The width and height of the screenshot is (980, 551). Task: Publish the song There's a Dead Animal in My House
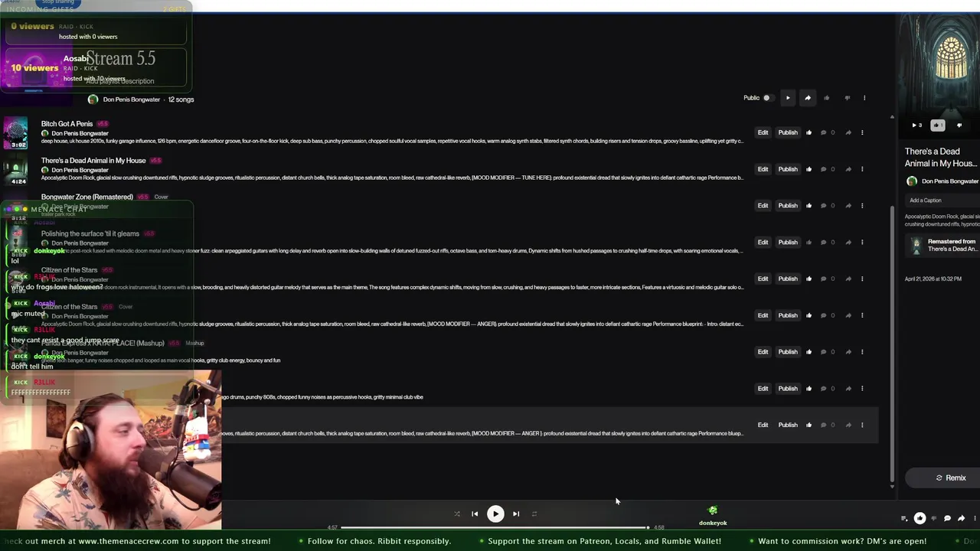(788, 169)
